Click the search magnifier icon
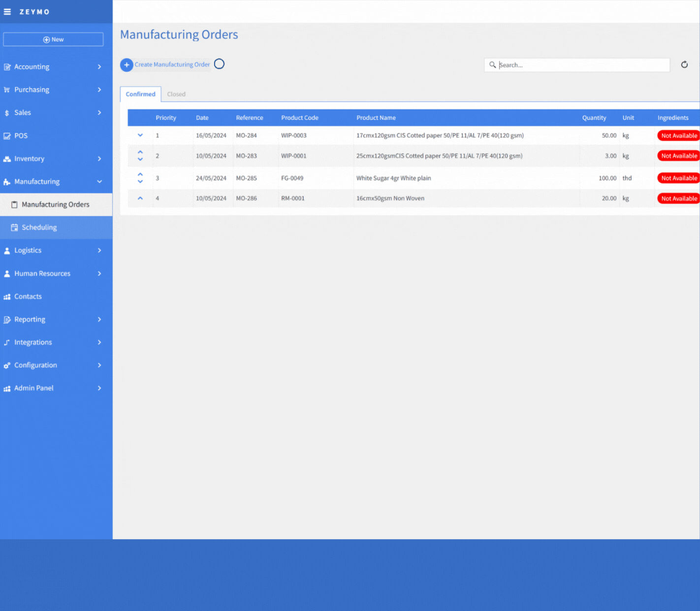The height and width of the screenshot is (611, 700). pyautogui.click(x=492, y=65)
